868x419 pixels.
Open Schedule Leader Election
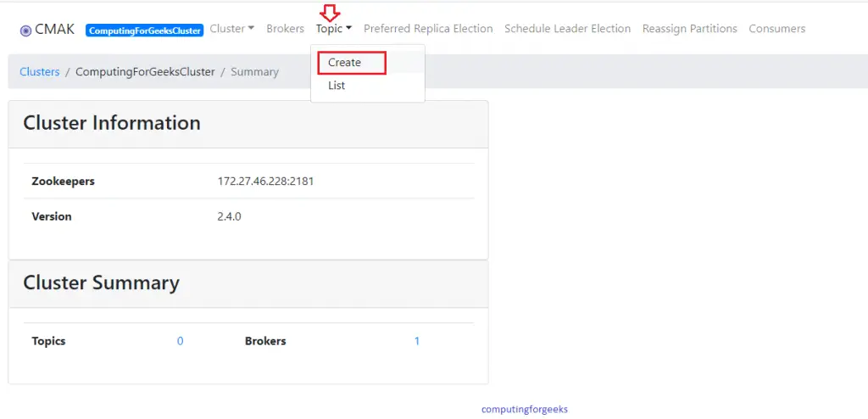(567, 28)
